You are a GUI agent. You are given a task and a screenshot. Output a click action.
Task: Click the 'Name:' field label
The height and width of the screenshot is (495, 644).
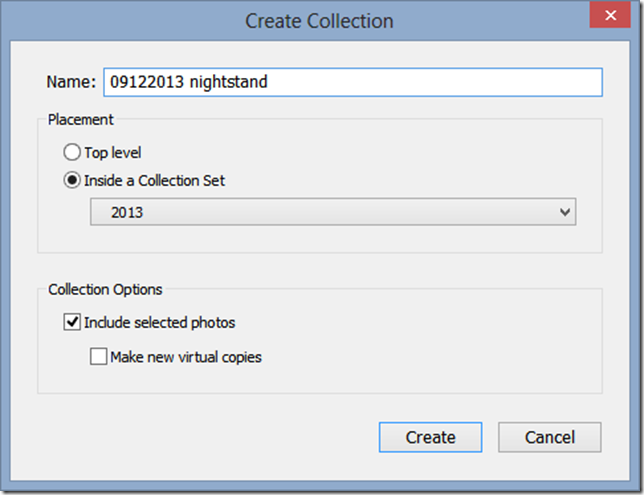pyautogui.click(x=71, y=82)
